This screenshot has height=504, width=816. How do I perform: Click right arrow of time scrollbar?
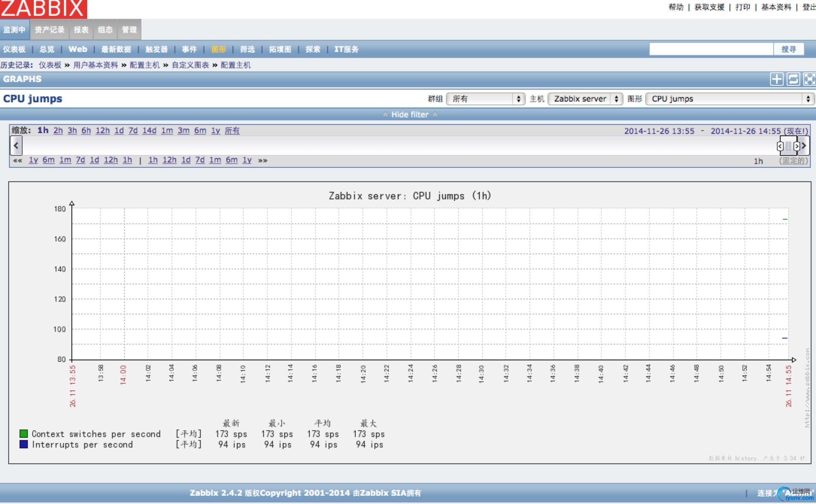pyautogui.click(x=804, y=146)
